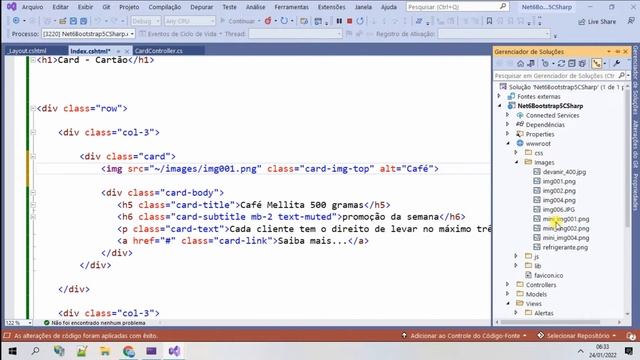640x360 pixels.
Task: Click the Home icon in Gerenciador de Soluções
Action: (520, 63)
